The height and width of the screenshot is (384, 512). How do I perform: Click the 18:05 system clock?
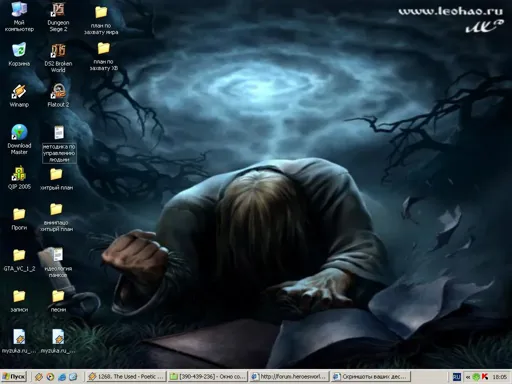(500, 377)
